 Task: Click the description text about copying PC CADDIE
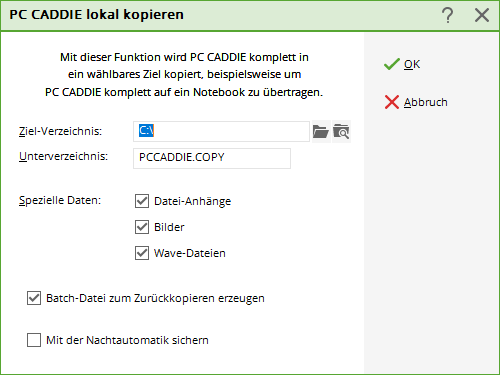click(x=184, y=74)
